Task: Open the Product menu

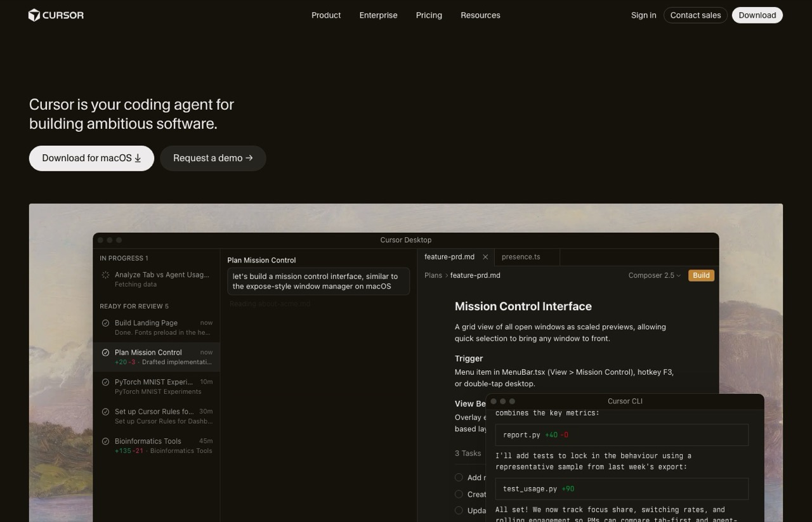Action: click(x=326, y=15)
